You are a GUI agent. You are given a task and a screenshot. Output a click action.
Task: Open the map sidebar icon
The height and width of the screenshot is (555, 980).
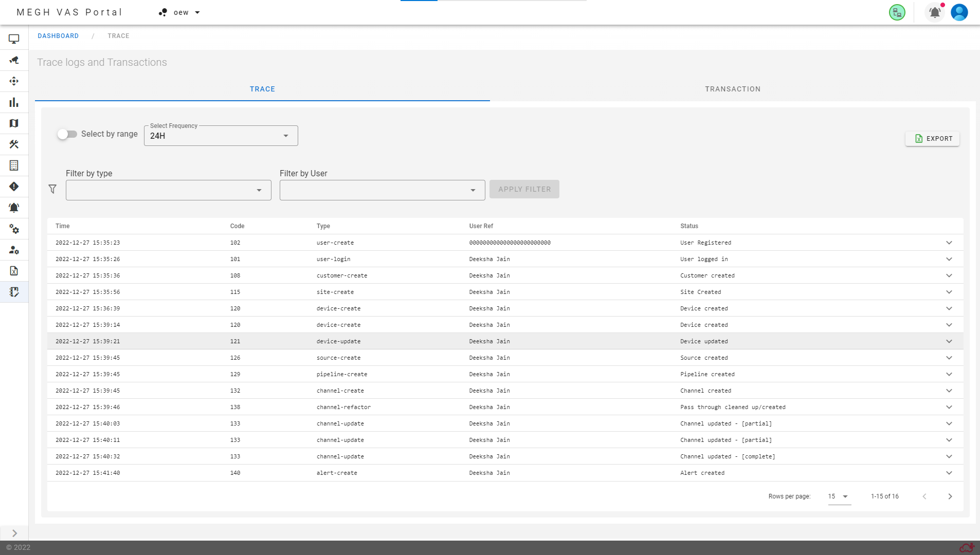[x=14, y=123]
